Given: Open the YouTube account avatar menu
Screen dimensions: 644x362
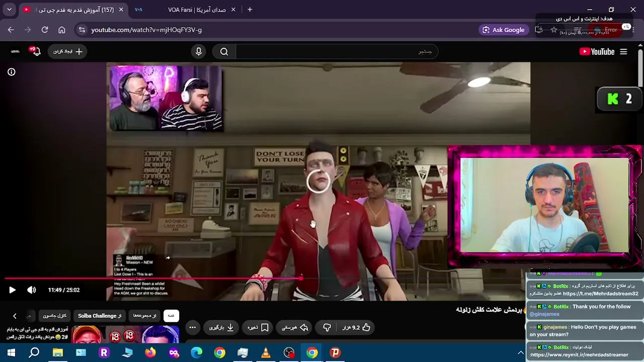Looking at the screenshot, I should tap(15, 51).
